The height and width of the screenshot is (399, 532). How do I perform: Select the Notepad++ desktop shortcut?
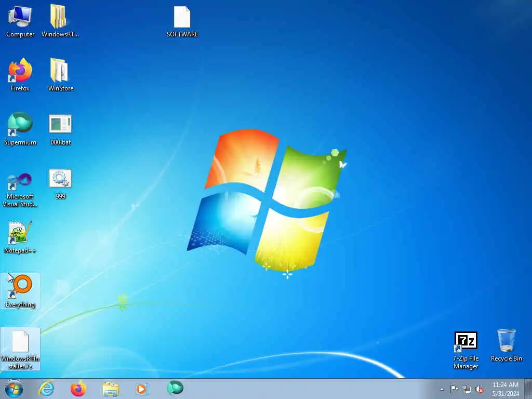(x=20, y=237)
